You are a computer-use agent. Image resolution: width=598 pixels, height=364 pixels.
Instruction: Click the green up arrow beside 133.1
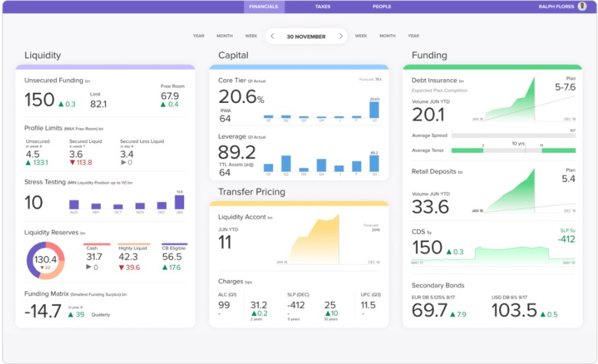point(28,162)
